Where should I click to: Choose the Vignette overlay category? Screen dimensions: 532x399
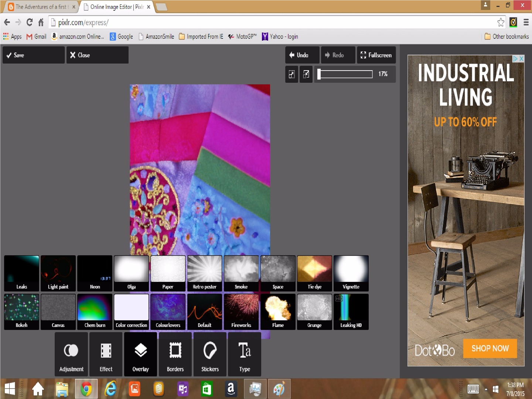[351, 273]
